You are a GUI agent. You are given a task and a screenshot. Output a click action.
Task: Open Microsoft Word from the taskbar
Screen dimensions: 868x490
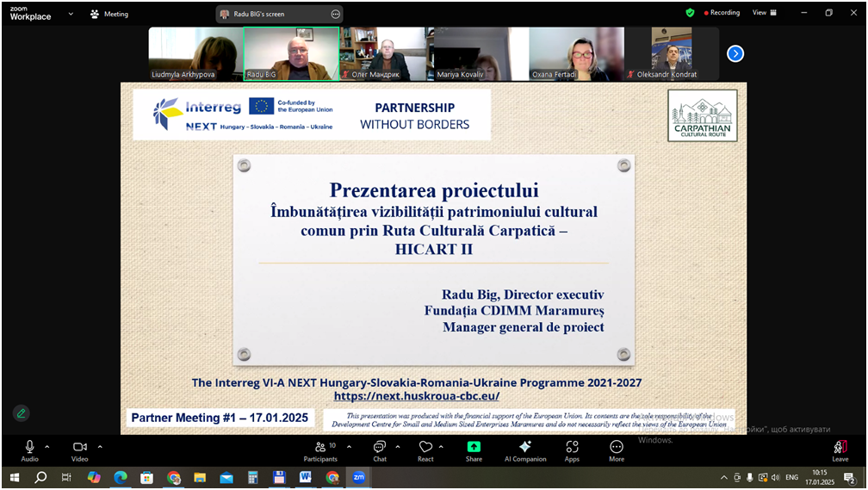(306, 477)
